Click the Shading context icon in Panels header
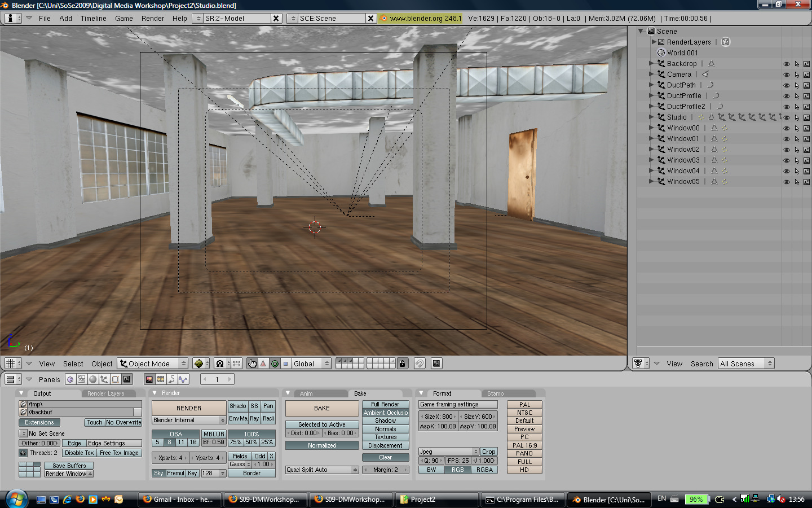 tap(93, 379)
